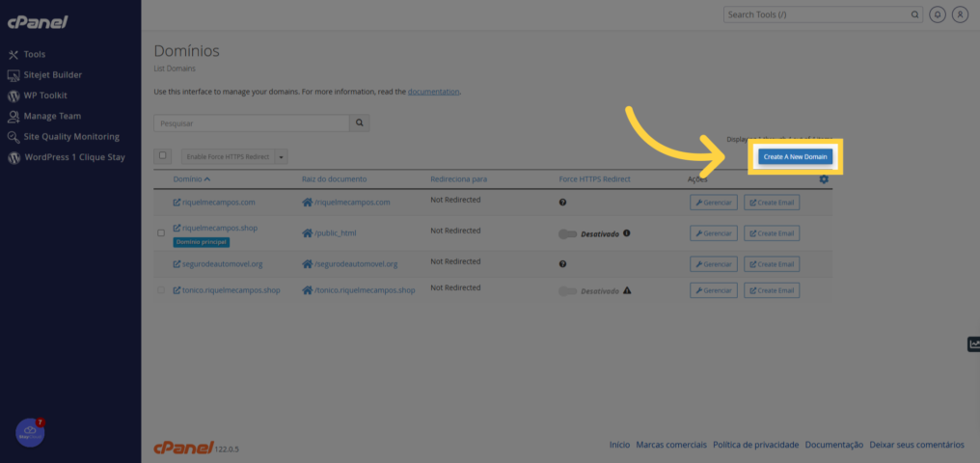Click the magnifier search button beside Pesquisar
The image size is (980, 463).
click(360, 123)
